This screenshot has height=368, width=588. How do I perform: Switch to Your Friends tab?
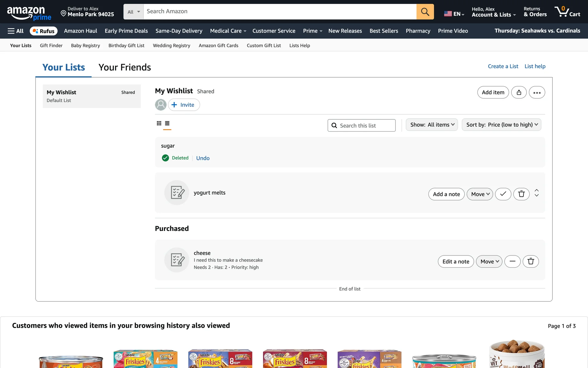(125, 67)
